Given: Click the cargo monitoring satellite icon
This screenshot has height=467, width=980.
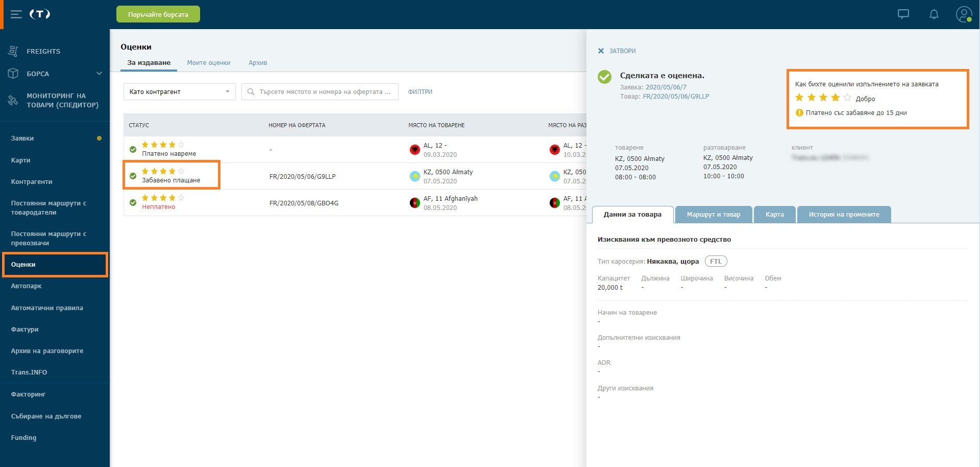Looking at the screenshot, I should 13,100.
